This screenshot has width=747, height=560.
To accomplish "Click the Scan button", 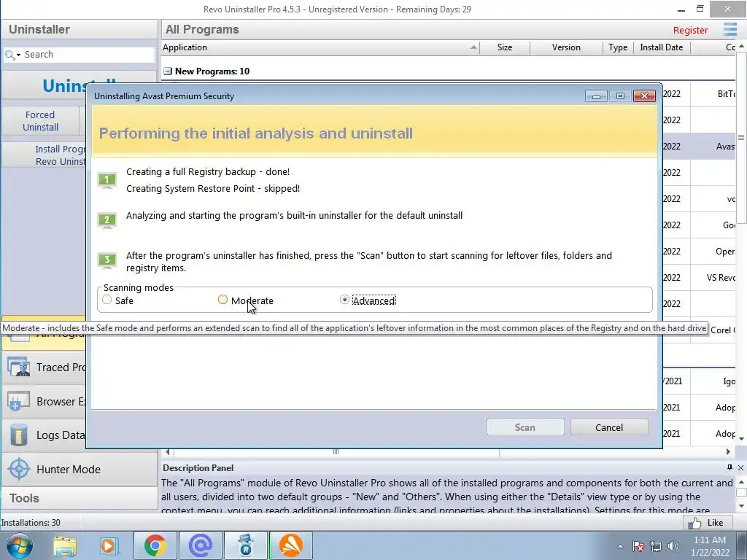I will pyautogui.click(x=525, y=427).
